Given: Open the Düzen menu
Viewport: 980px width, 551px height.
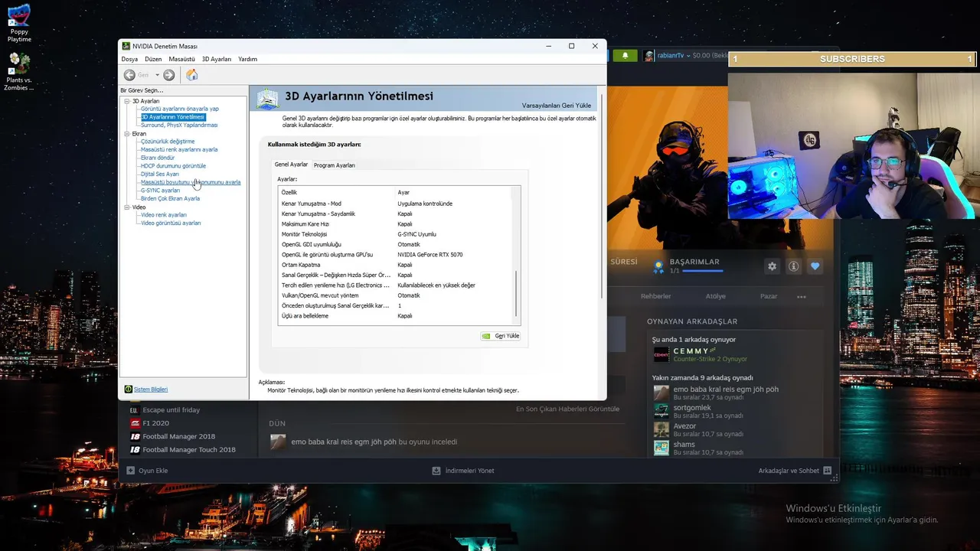Looking at the screenshot, I should pos(153,59).
